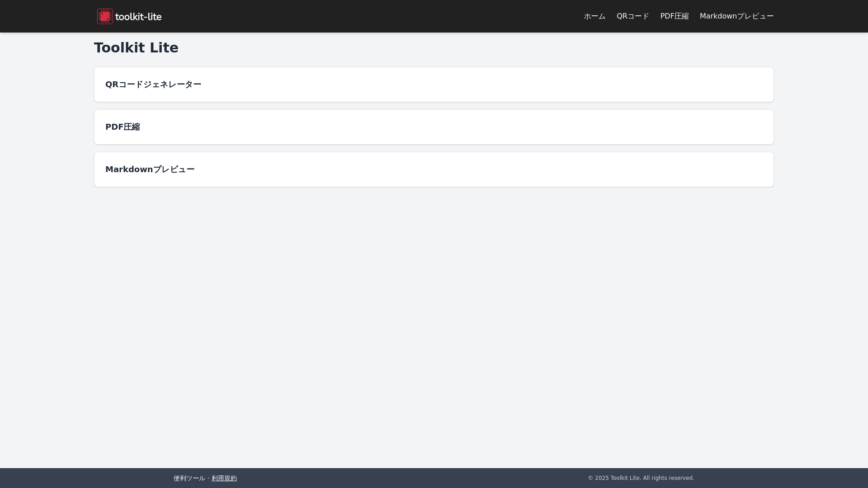
Task: Open QRコード from the top navigation
Action: coord(633,16)
